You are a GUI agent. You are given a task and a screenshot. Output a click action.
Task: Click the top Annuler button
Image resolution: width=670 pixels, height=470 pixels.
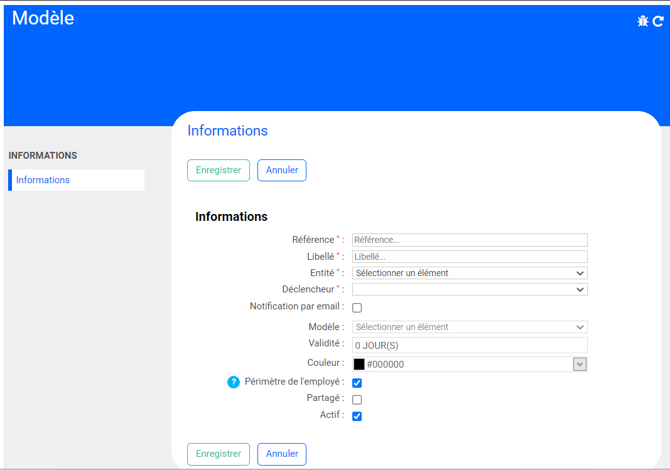[282, 170]
